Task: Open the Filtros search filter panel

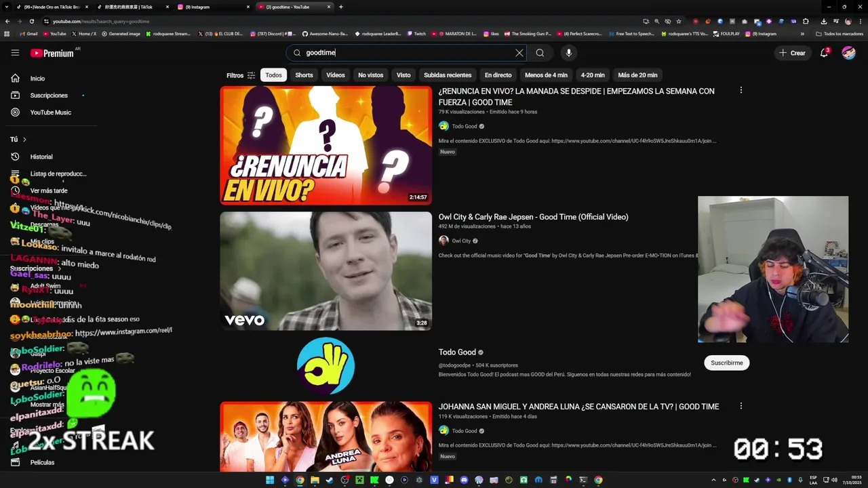Action: point(241,75)
